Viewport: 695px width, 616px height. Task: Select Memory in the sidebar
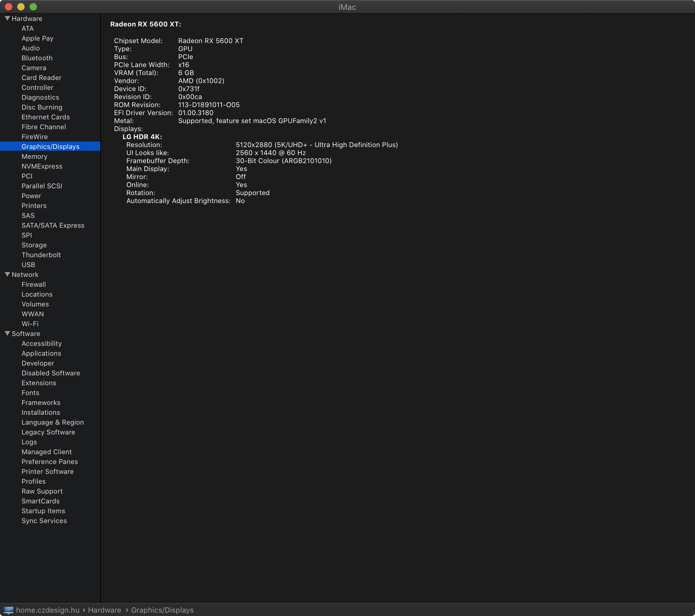34,156
